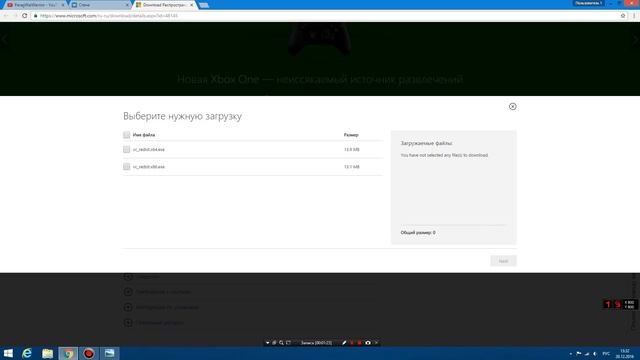Launch Internet Explorer from the taskbar
Image resolution: width=640 pixels, height=360 pixels.
[27, 353]
